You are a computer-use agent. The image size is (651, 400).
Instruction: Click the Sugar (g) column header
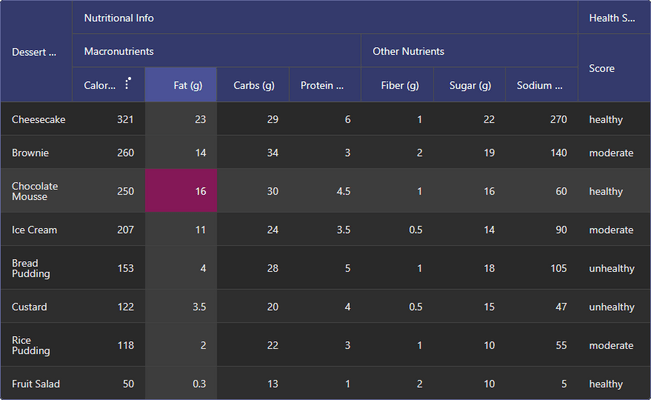[x=471, y=85]
